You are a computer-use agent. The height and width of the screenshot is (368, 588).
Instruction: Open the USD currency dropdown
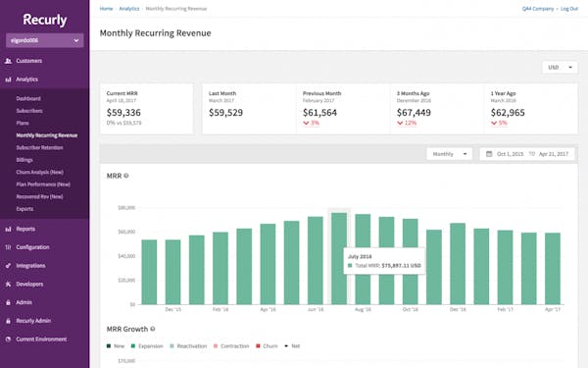point(560,67)
